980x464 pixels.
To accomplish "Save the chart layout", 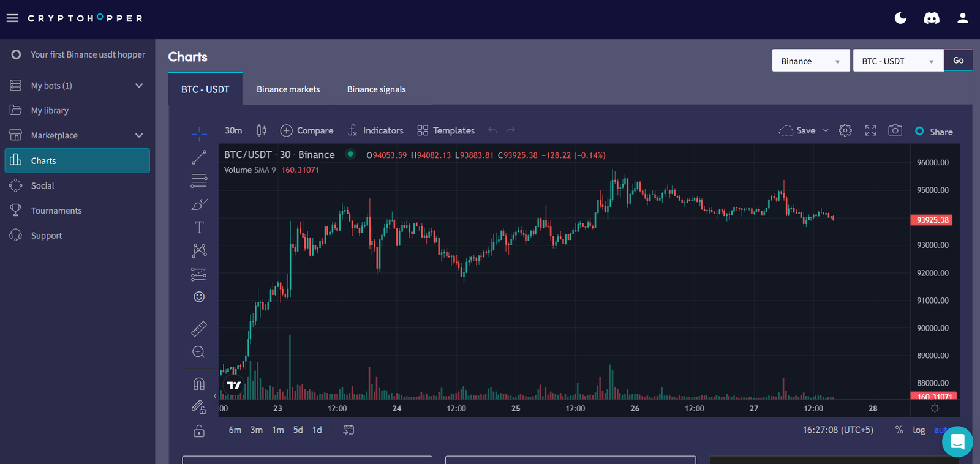I will click(797, 130).
